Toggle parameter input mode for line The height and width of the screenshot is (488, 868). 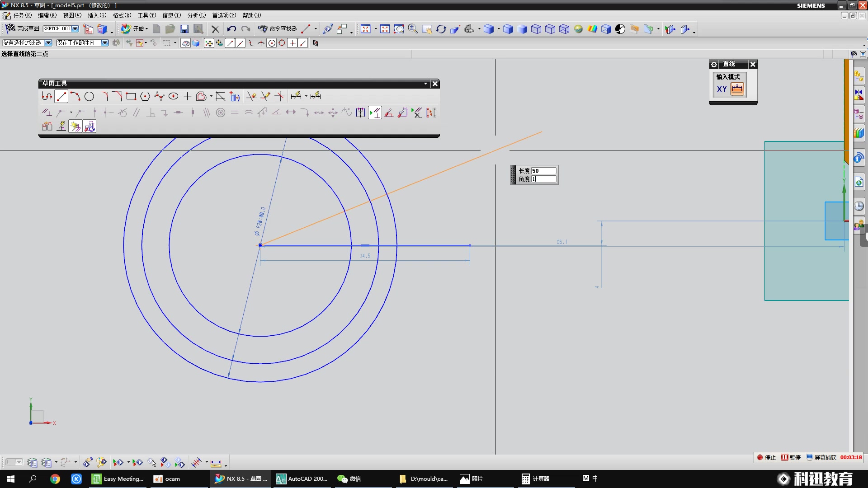(x=737, y=89)
